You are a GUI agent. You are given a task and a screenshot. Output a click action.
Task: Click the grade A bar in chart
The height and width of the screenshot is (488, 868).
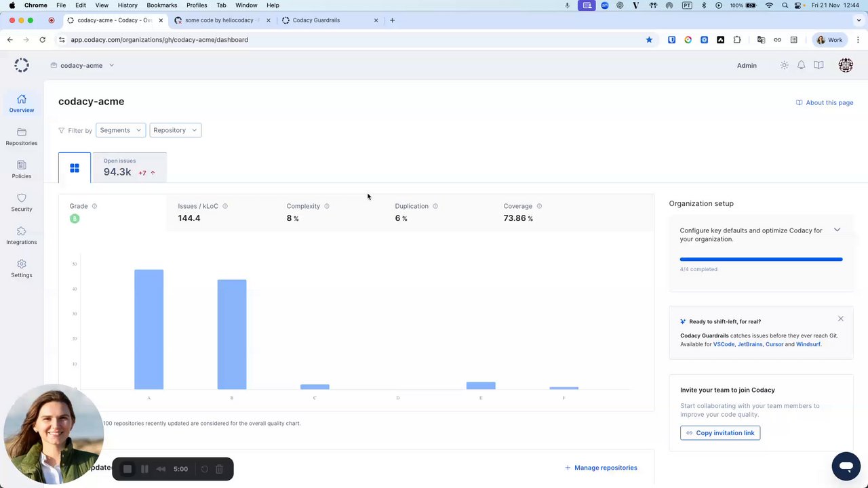point(149,329)
